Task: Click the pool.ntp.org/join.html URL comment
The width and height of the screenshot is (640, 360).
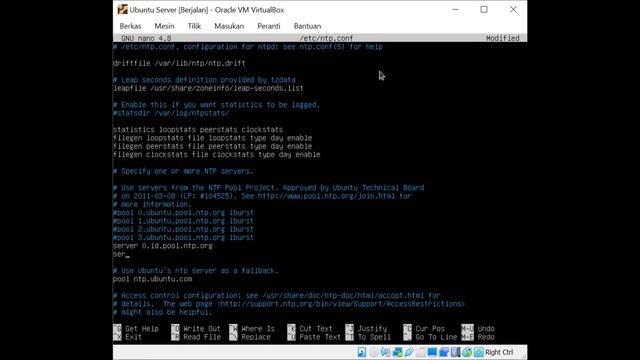Action: pyautogui.click(x=262, y=196)
